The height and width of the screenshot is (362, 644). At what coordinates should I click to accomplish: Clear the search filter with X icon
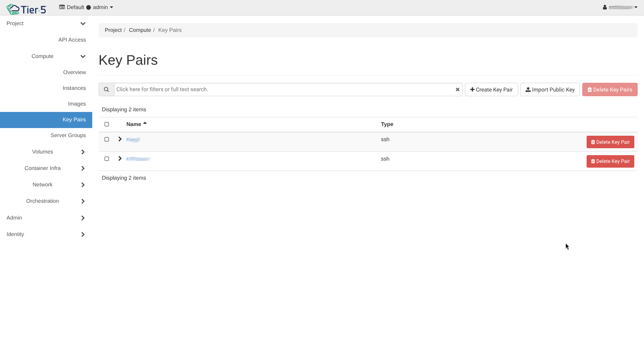click(458, 89)
